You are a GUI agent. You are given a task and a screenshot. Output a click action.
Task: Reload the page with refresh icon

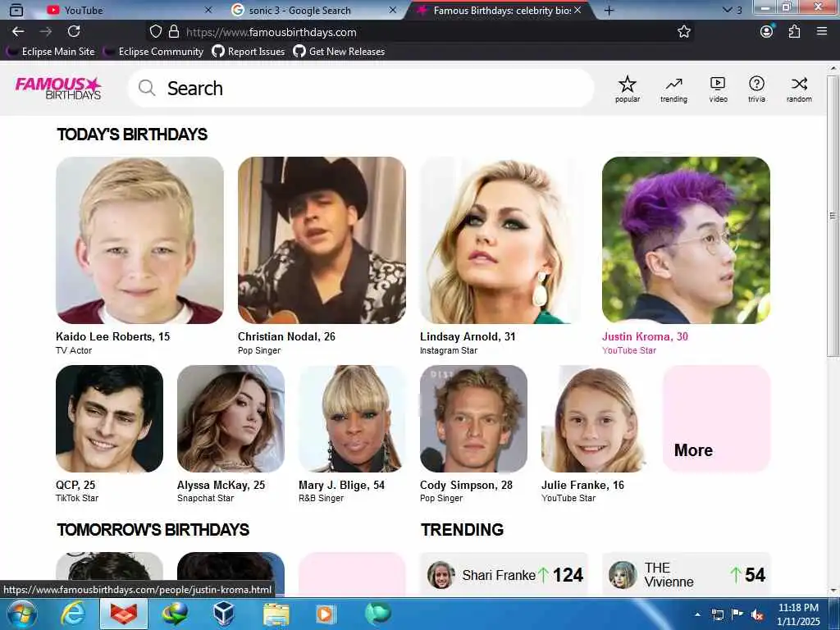point(74,32)
